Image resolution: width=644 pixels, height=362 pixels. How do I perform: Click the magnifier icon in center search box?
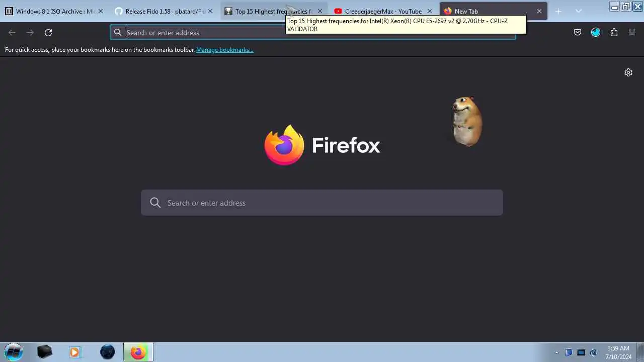[155, 203]
